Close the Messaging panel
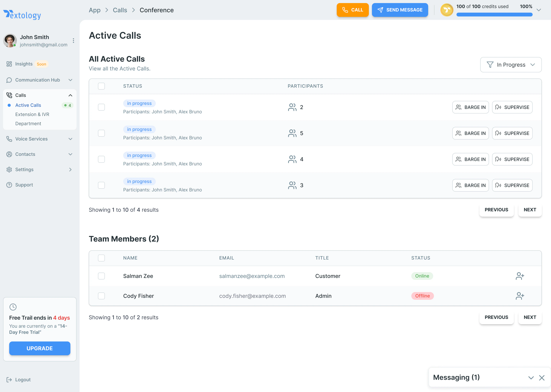 tap(542, 378)
